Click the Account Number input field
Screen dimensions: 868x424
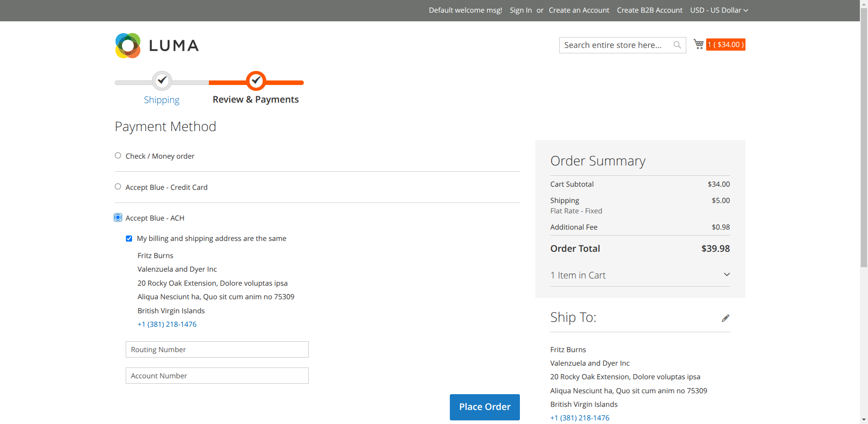[x=217, y=376]
